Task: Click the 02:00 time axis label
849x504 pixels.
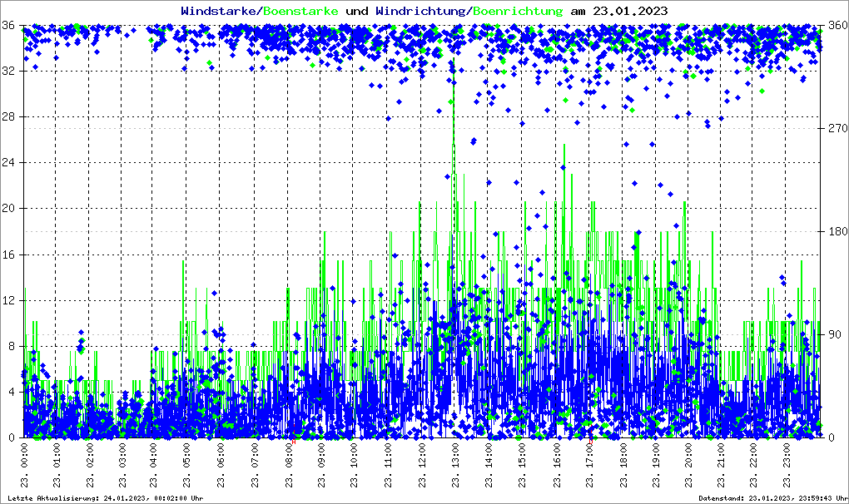Action: [90, 465]
